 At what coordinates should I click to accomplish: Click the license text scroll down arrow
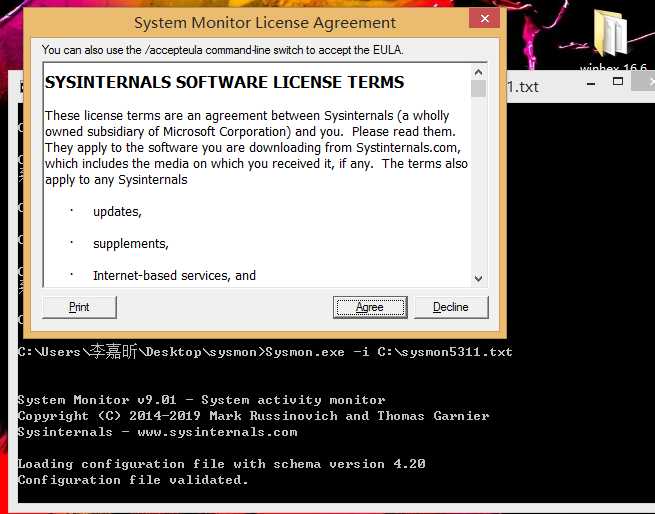[x=479, y=278]
